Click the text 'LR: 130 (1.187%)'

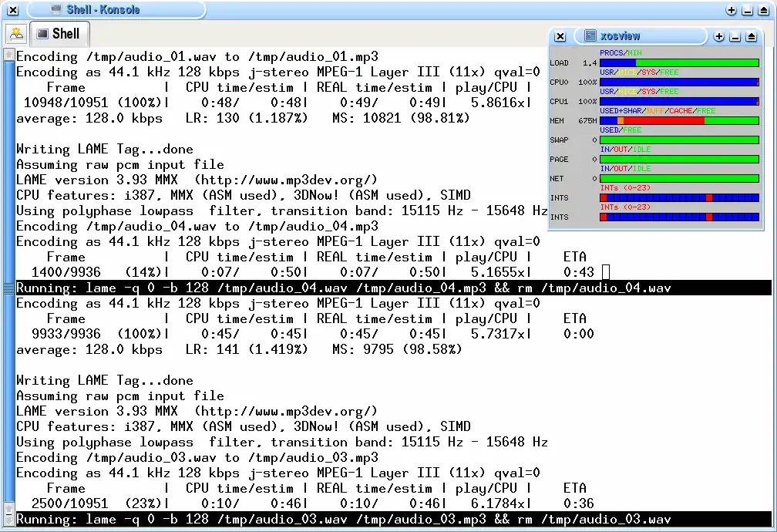(x=247, y=118)
